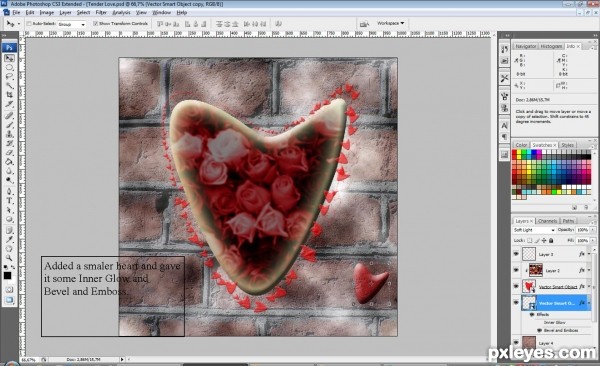Hide Layer 2 with its eye icon
Image resolution: width=600 pixels, height=366 pixels.
coord(516,270)
